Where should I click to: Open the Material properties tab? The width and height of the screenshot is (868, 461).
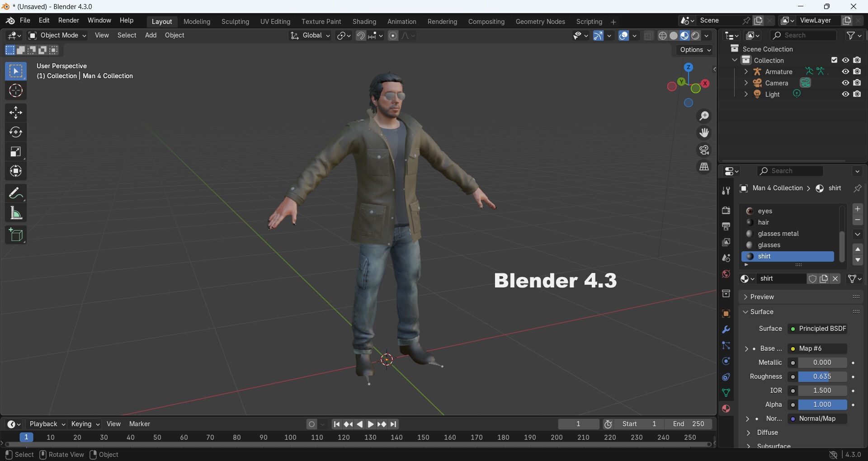726,409
